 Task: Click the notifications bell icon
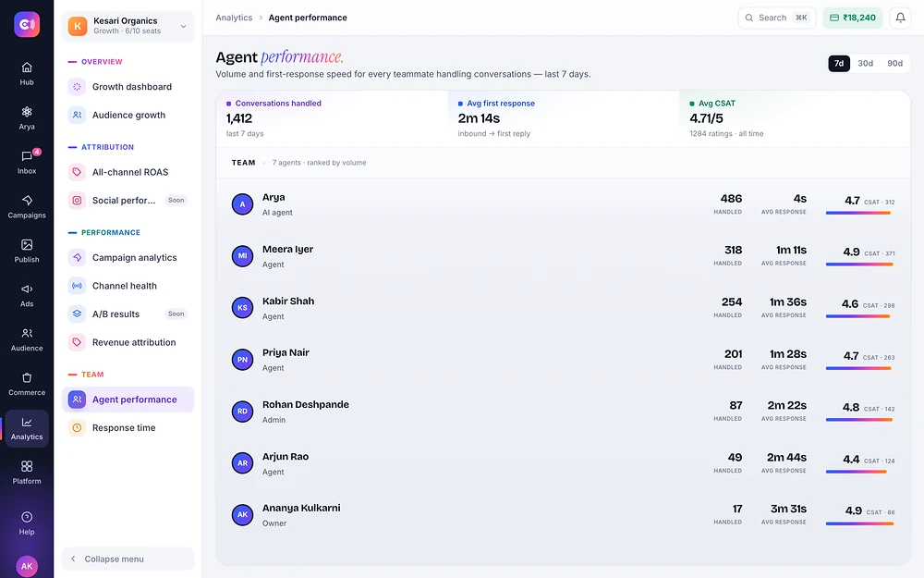[900, 18]
